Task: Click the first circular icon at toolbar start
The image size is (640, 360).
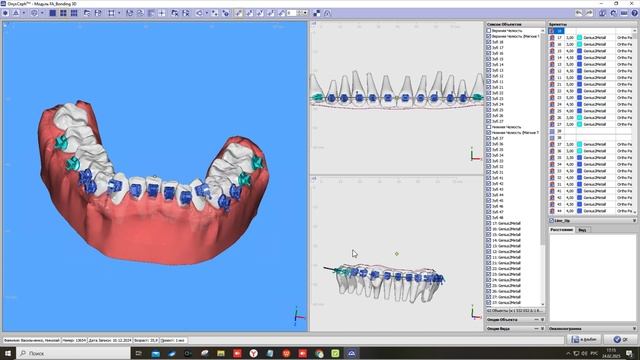Action: [x=5, y=13]
